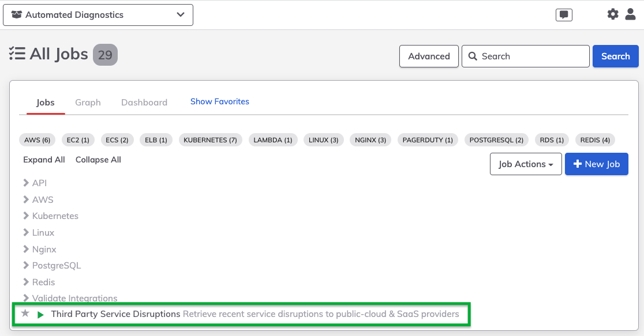Click the magnifier icon in search box
The height and width of the screenshot is (336, 644).
(x=473, y=56)
